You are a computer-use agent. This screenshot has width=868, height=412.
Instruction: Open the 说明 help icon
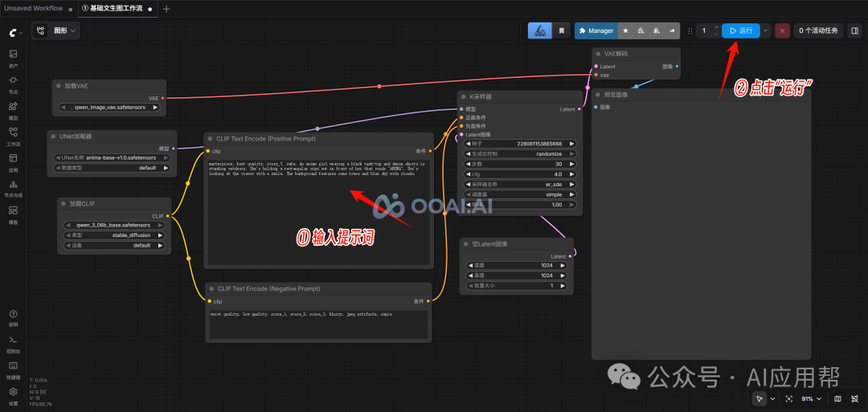[x=13, y=318]
